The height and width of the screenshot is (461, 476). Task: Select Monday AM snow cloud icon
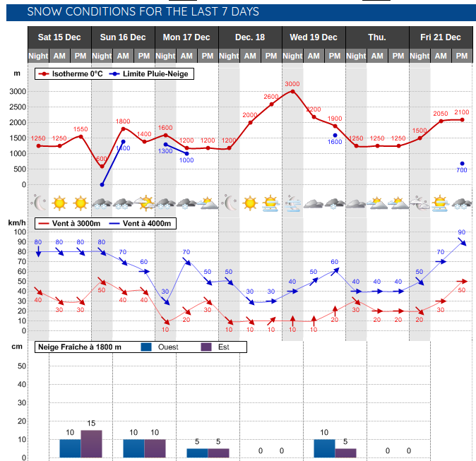point(186,203)
